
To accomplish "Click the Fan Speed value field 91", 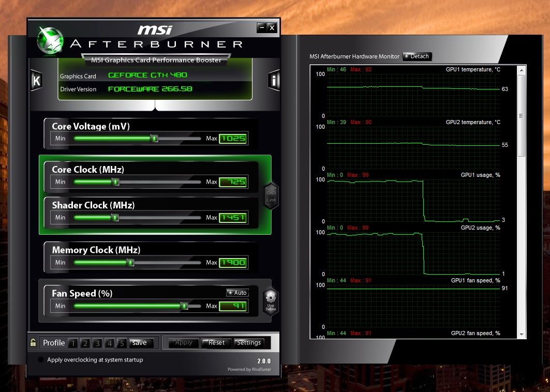I will point(233,306).
